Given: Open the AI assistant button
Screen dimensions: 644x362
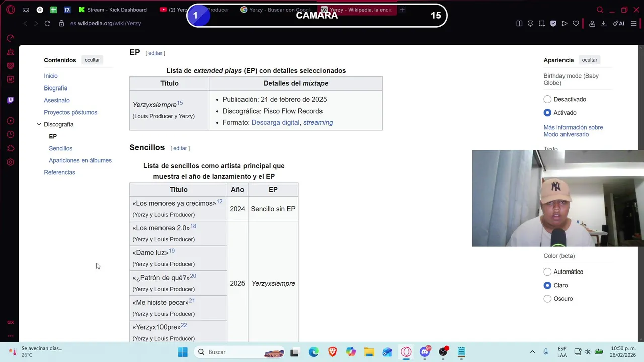Looking at the screenshot, I should pos(618,23).
